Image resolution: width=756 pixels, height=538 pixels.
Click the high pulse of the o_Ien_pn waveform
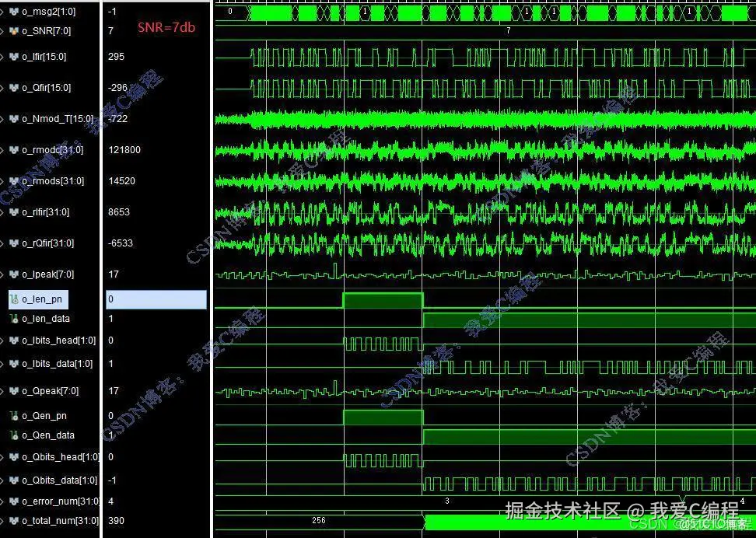click(383, 300)
